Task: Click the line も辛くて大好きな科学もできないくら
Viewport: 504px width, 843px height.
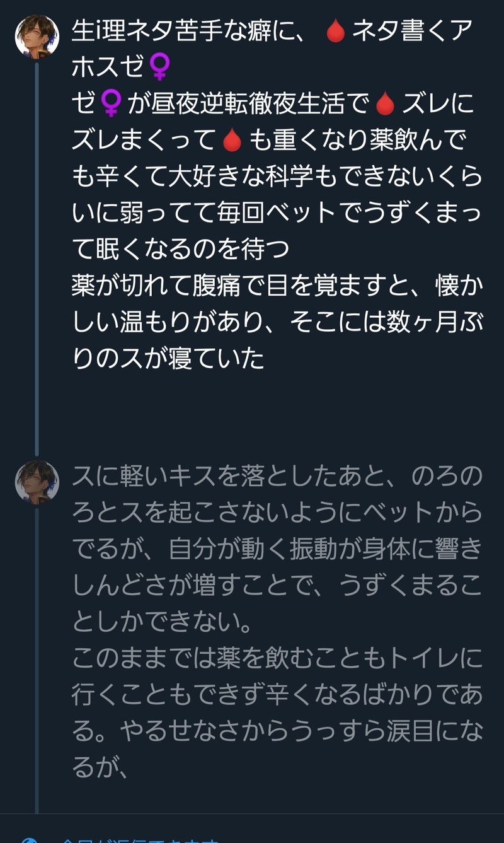Action: [277, 178]
